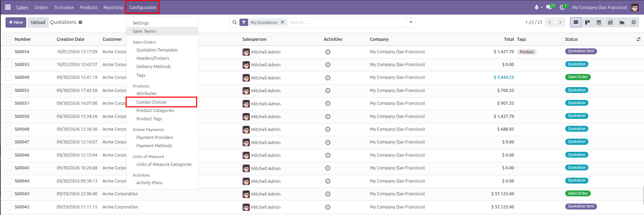Image resolution: width=644 pixels, height=215 pixels.
Task: Focus the Search input field
Action: [347, 22]
